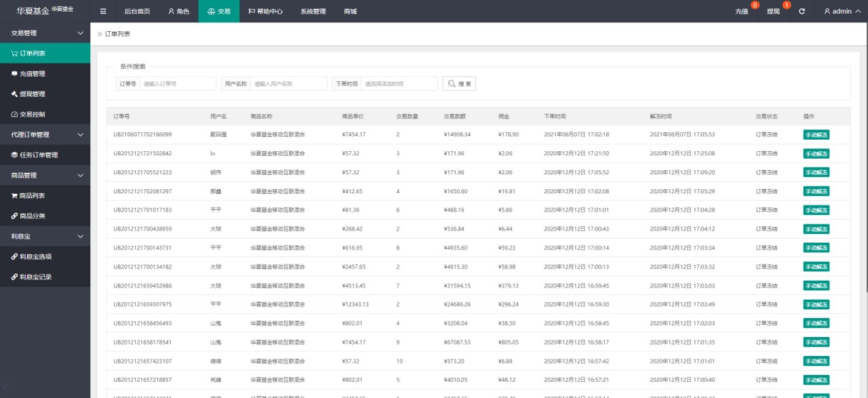Click the link icon beside 利息宝记录
The width and height of the screenshot is (868, 398).
pos(14,277)
